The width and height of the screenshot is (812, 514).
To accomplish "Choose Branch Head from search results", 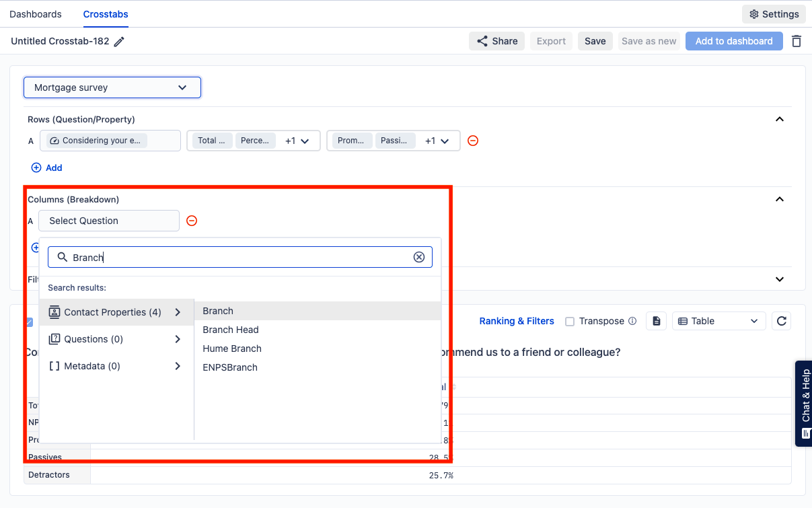I will click(231, 330).
